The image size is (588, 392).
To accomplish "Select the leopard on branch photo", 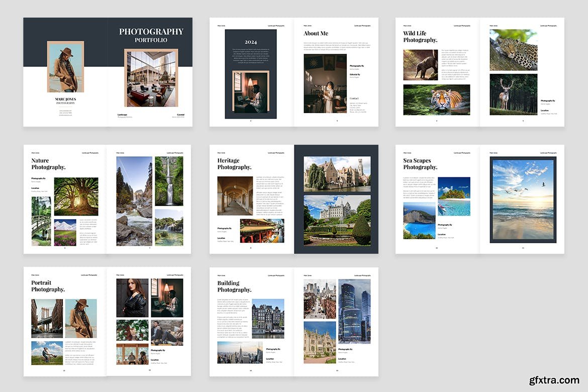I will (513, 49).
